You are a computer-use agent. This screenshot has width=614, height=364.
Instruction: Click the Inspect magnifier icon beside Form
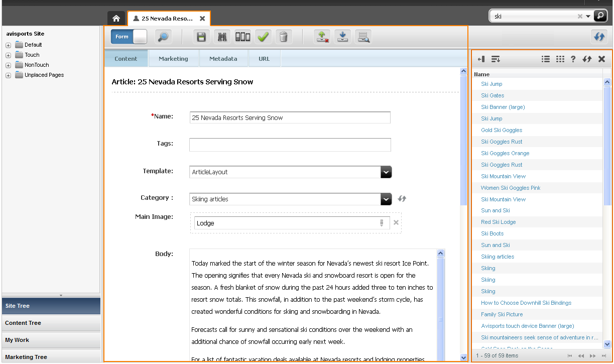162,37
